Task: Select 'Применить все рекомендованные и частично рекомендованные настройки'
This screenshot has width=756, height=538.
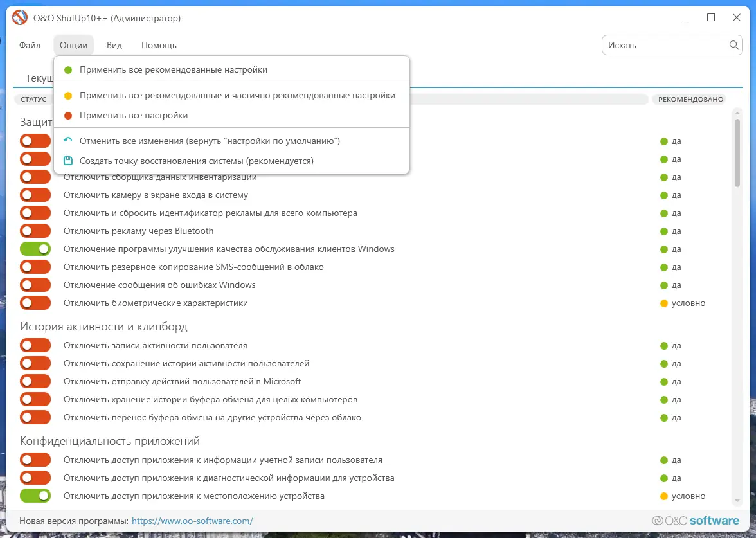Action: [232, 96]
